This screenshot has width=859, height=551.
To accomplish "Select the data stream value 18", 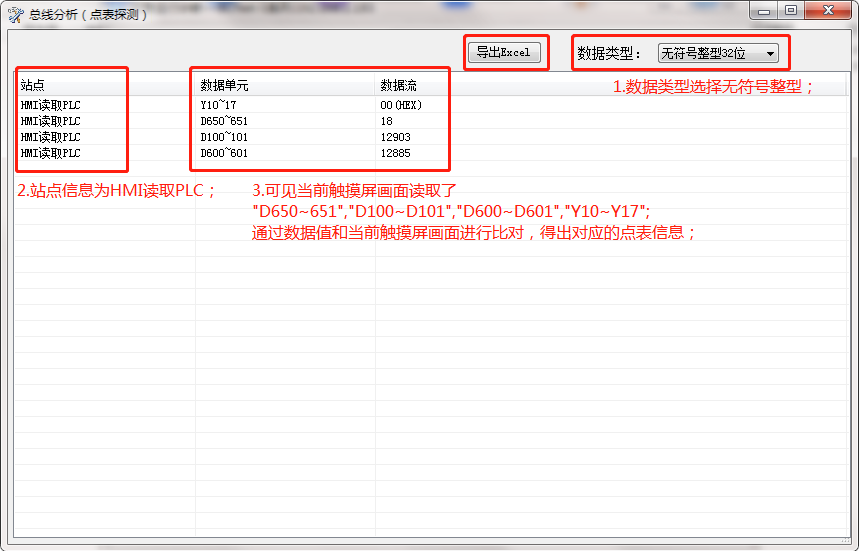I will tap(386, 121).
